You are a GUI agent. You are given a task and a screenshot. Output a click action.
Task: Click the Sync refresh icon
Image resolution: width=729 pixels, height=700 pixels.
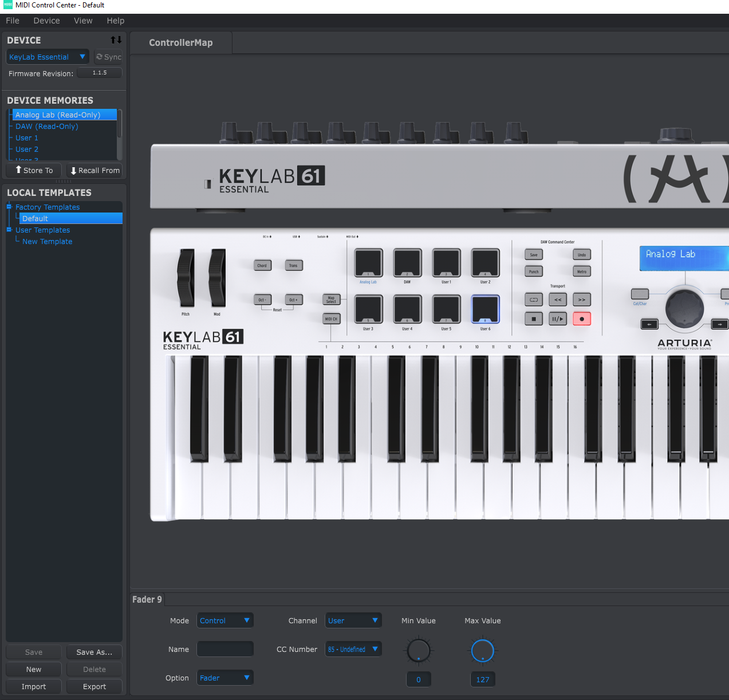click(100, 57)
